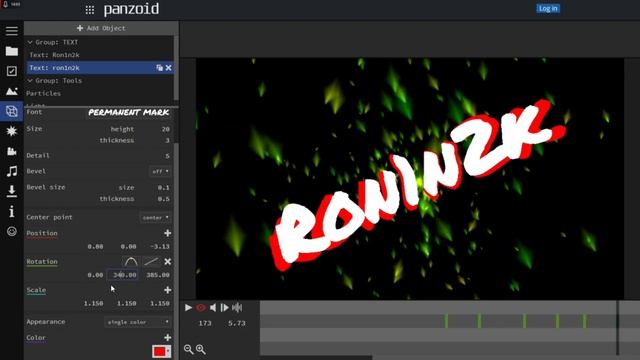Open the red color swatch picker
Viewport: 640px width, 360px height.
161,351
